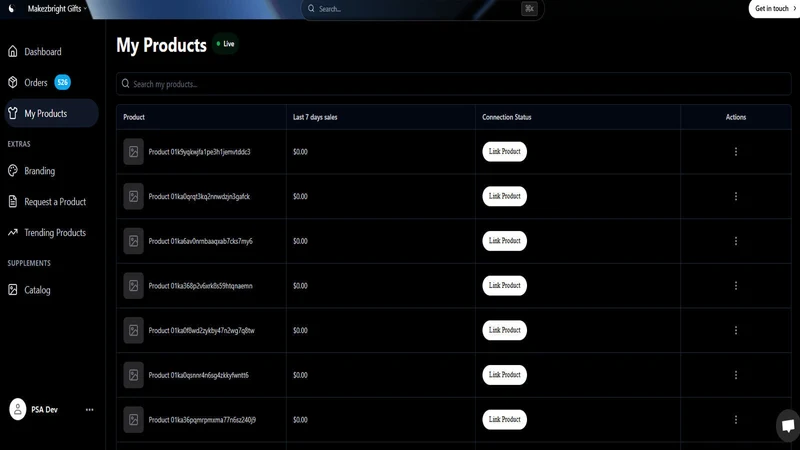
Task: Focus the Search my products field
Action: pyautogui.click(x=454, y=84)
